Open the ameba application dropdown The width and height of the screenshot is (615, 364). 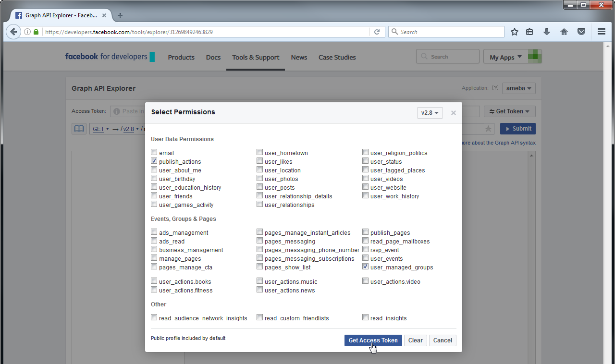(x=518, y=88)
